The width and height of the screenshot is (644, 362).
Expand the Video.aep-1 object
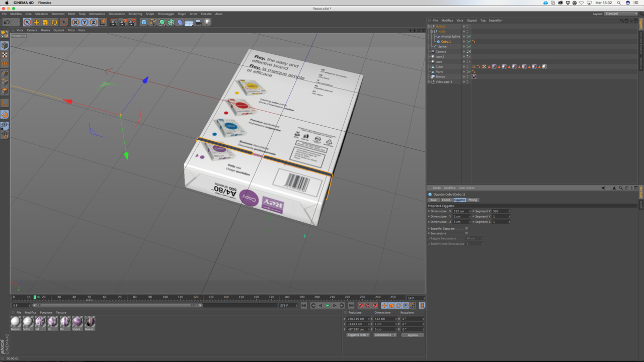coord(429,81)
